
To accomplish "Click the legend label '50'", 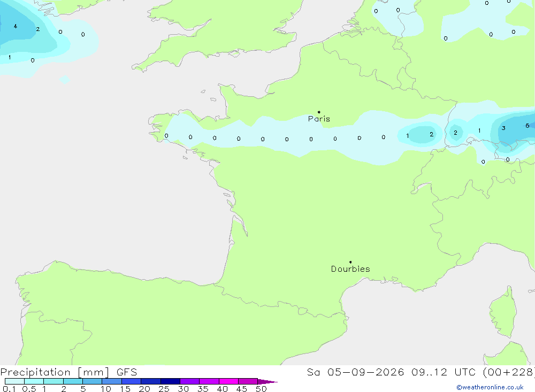I will (261, 389).
